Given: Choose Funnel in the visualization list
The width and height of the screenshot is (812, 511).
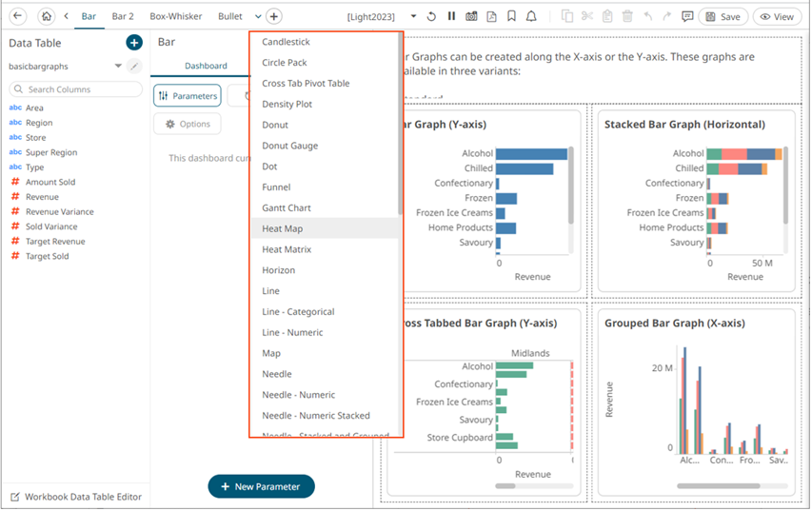Looking at the screenshot, I should coord(276,187).
